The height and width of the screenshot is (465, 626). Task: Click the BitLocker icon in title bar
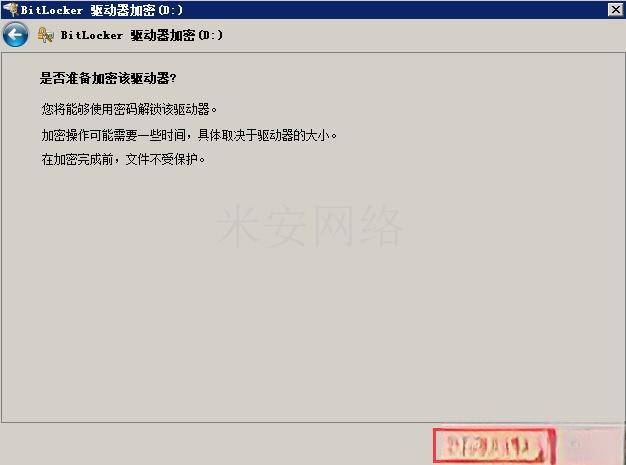pos(11,9)
